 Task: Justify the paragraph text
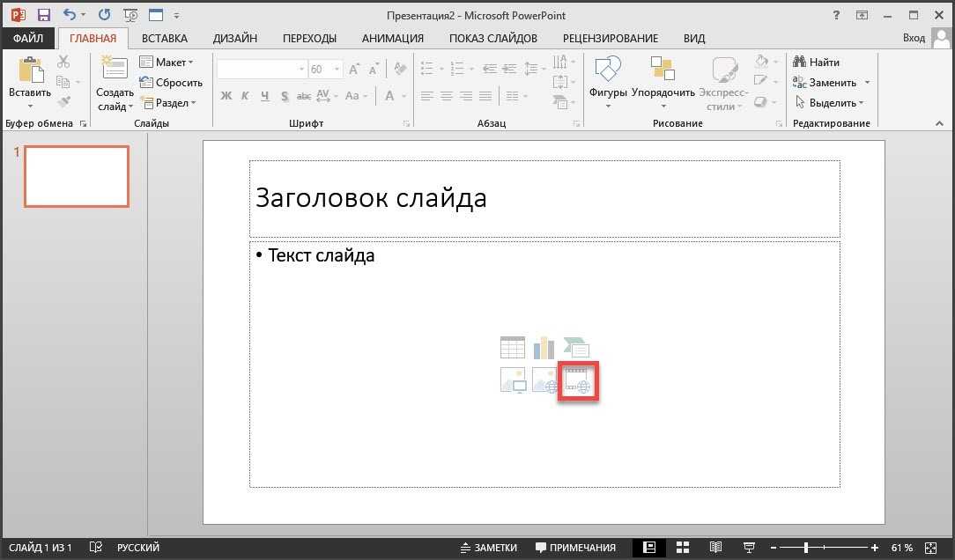point(485,96)
